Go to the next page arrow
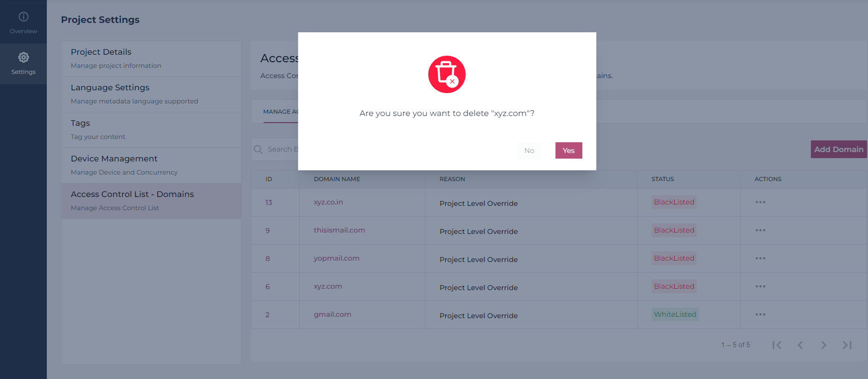Image resolution: width=868 pixels, height=379 pixels. click(824, 345)
